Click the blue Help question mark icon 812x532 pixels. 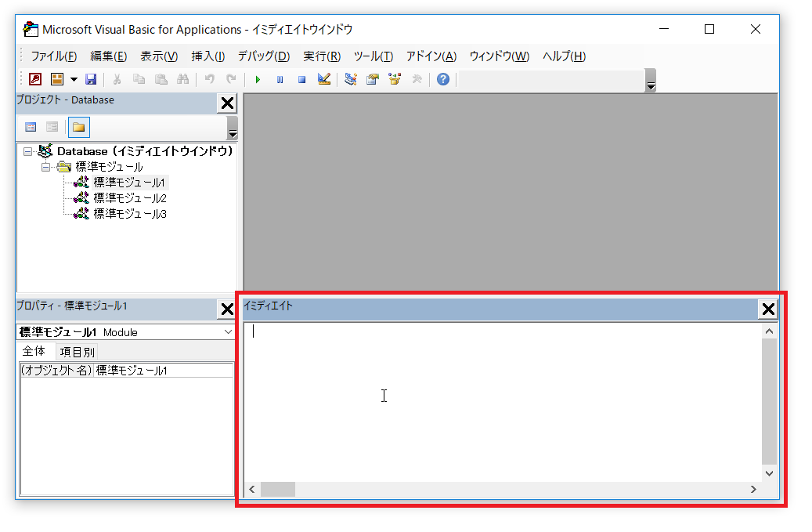[443, 79]
